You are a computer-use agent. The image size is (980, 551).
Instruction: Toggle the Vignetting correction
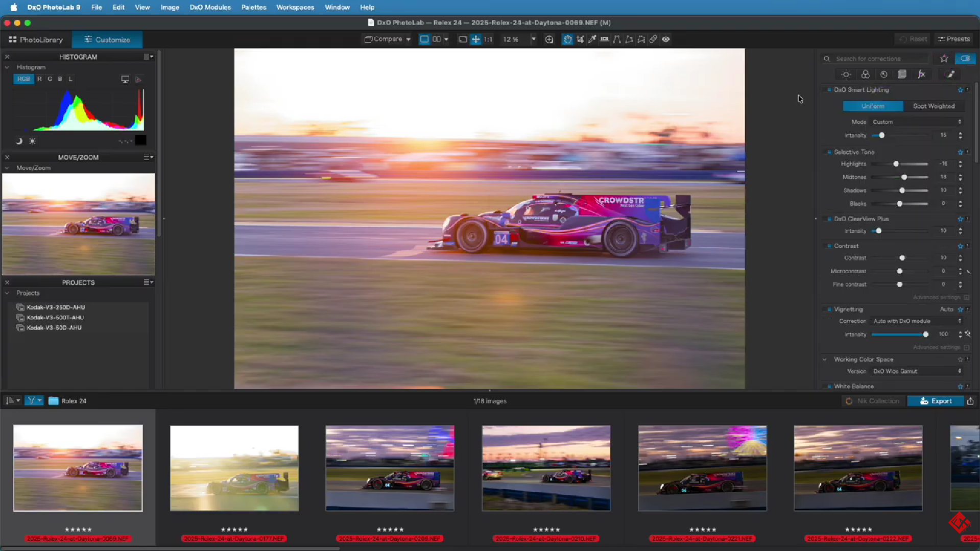(829, 309)
